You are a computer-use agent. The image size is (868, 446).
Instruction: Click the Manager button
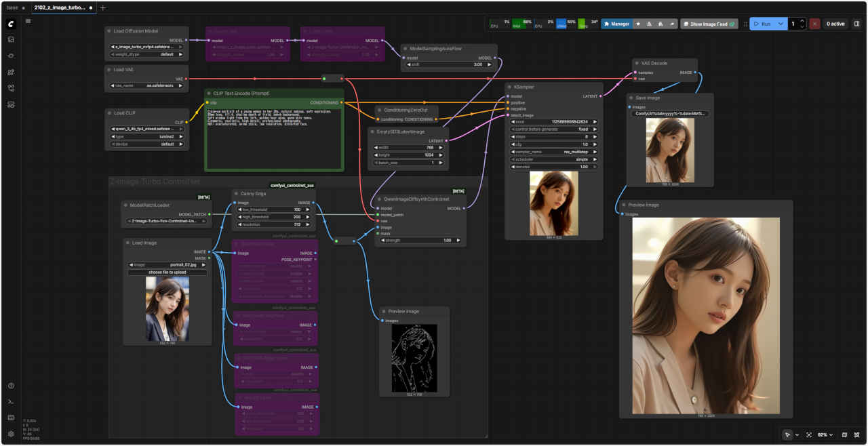(x=616, y=24)
